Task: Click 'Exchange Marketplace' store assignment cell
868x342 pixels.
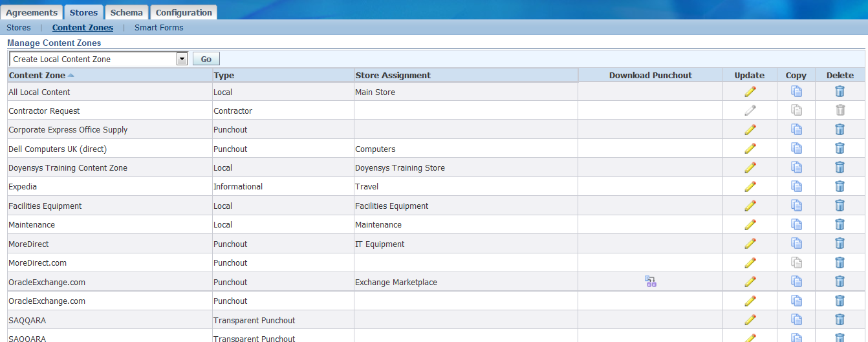Action: pos(396,282)
